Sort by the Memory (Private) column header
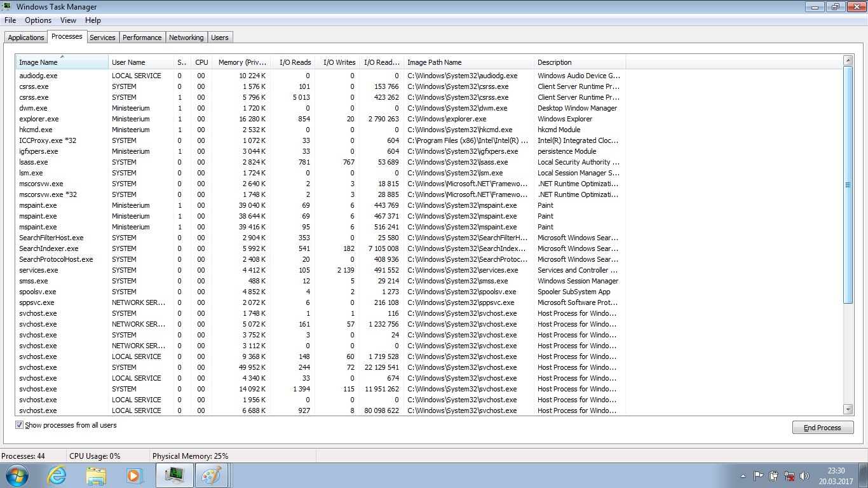Image resolution: width=868 pixels, height=488 pixels. [x=241, y=62]
